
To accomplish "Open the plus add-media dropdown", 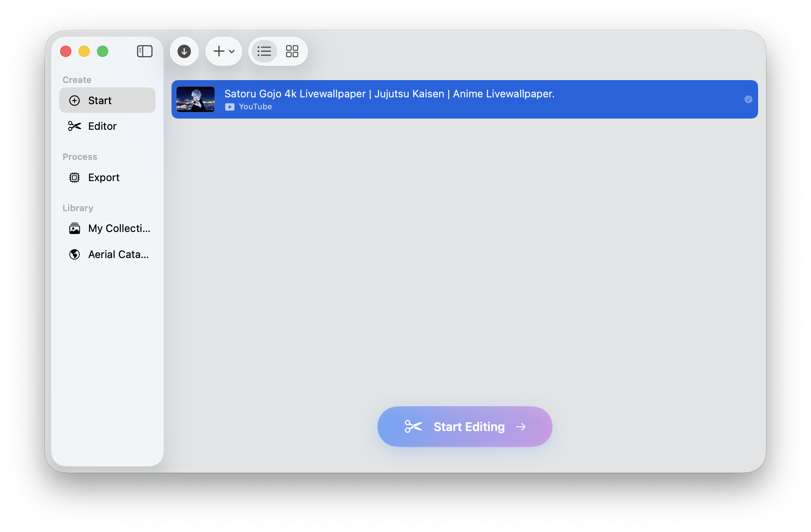I will click(x=219, y=51).
